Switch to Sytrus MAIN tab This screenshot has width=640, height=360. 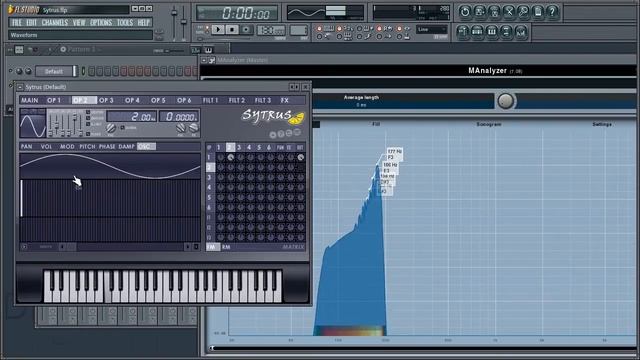(30, 100)
